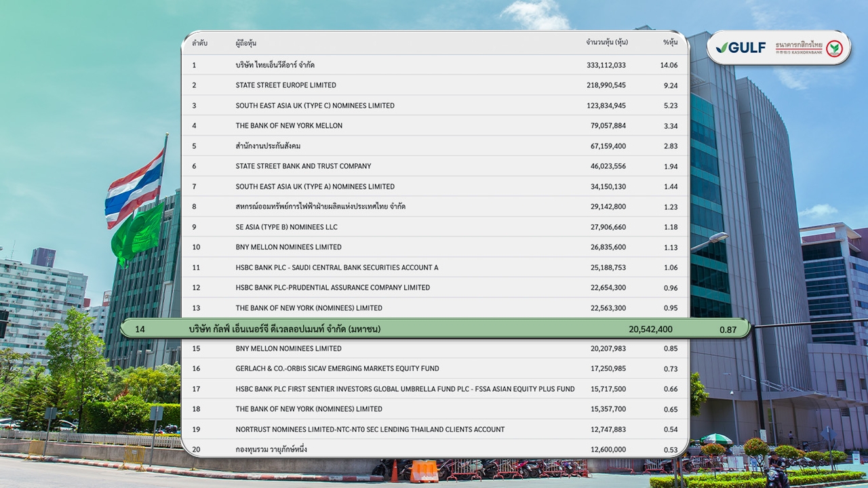Click highlighted share count 20,542,400
Viewport: 868px width, 488px height.
click(x=650, y=329)
